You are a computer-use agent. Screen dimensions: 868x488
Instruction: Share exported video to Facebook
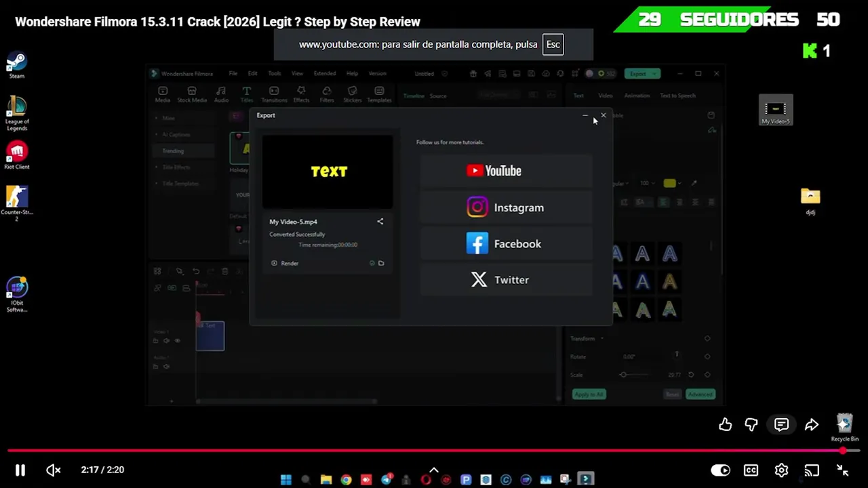click(506, 243)
